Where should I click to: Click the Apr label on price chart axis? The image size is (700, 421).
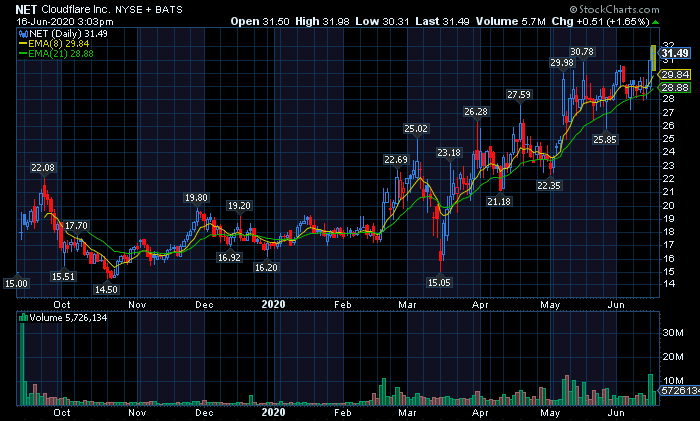point(480,305)
